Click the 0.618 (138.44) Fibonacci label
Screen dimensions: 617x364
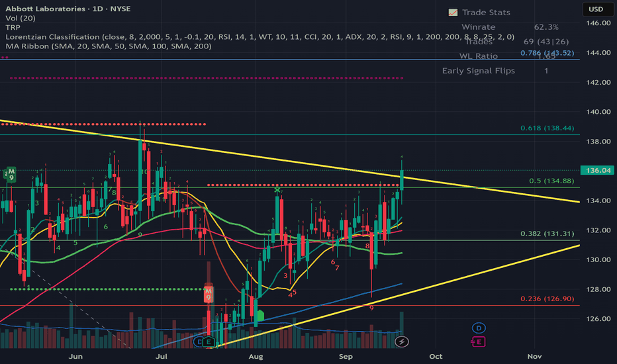click(547, 128)
